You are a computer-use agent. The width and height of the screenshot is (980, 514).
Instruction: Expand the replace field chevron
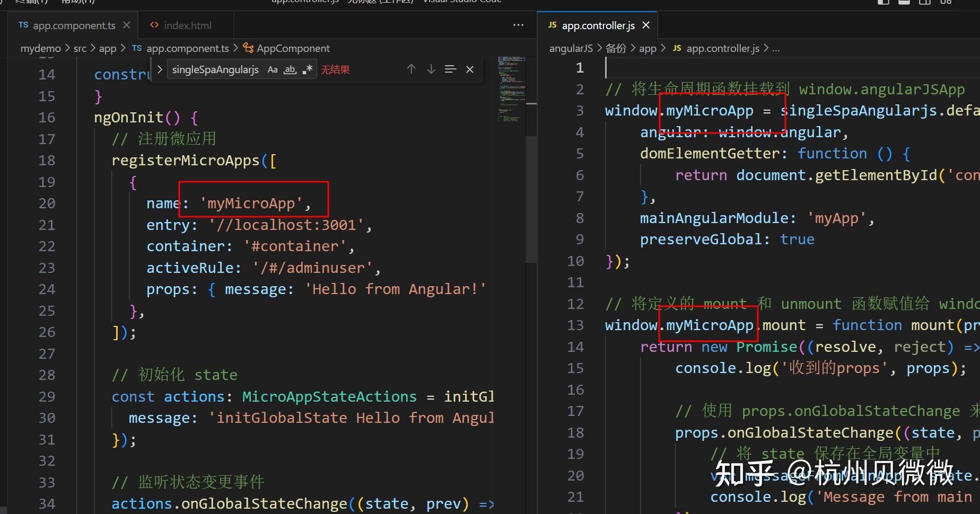coord(160,69)
